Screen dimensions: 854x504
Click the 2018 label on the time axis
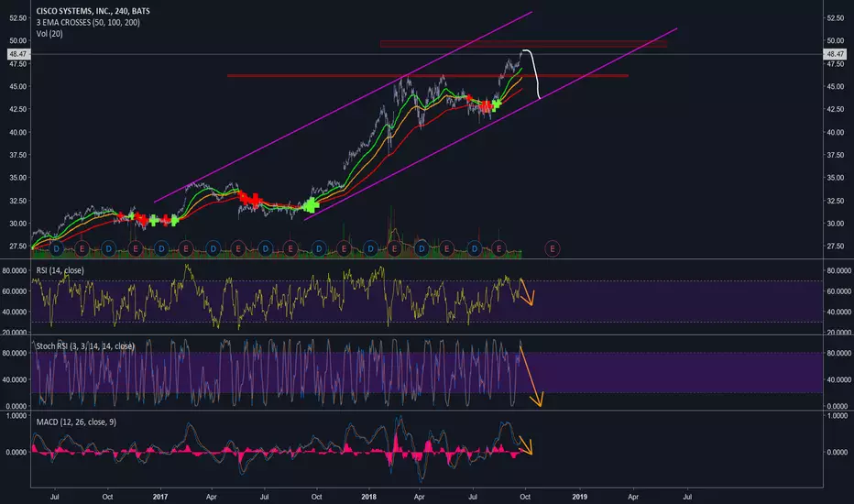(368, 497)
